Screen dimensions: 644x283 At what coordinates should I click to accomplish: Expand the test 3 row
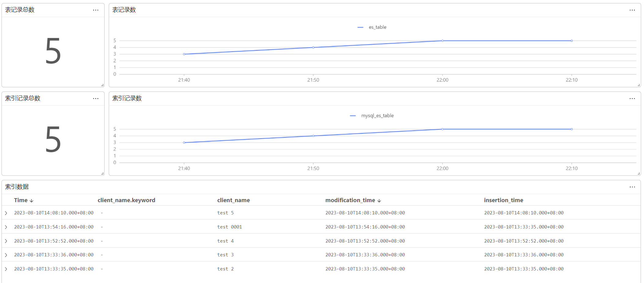tap(6, 255)
